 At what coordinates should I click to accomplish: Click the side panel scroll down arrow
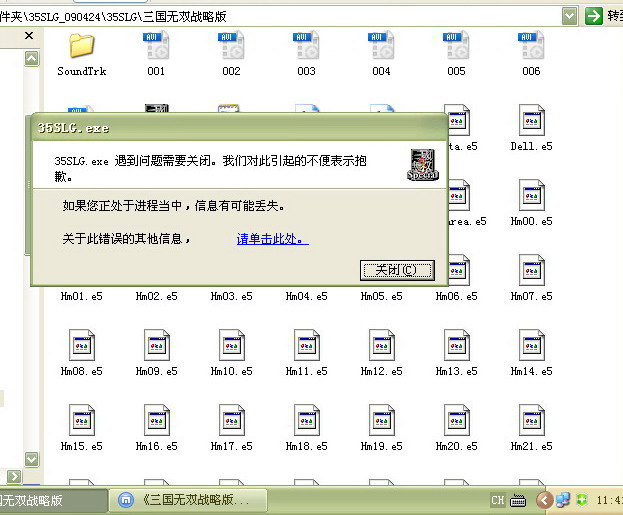click(32, 459)
